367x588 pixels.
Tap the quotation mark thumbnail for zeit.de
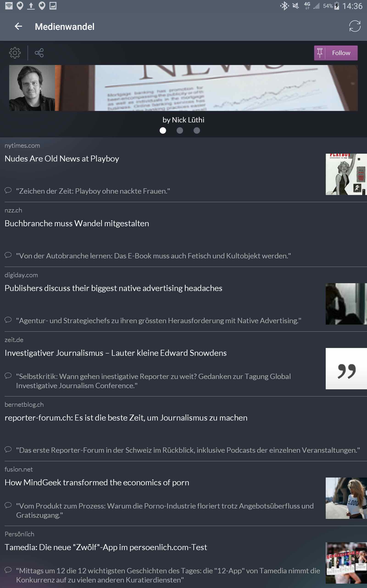click(x=346, y=369)
